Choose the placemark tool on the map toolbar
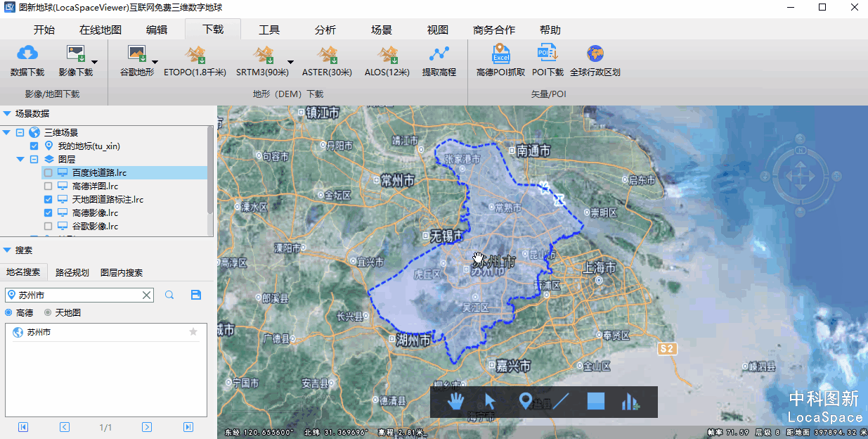The height and width of the screenshot is (439, 868). 525,402
